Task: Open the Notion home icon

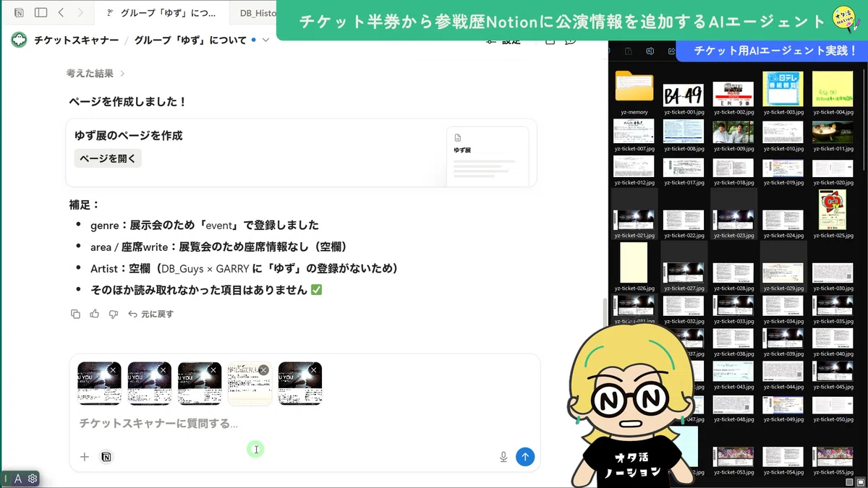Action: [x=19, y=12]
